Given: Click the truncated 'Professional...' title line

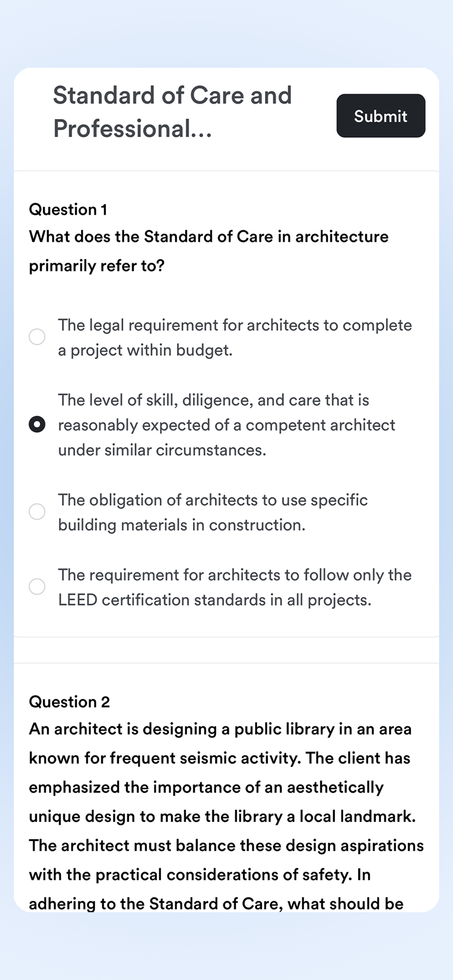Looking at the screenshot, I should (x=132, y=129).
